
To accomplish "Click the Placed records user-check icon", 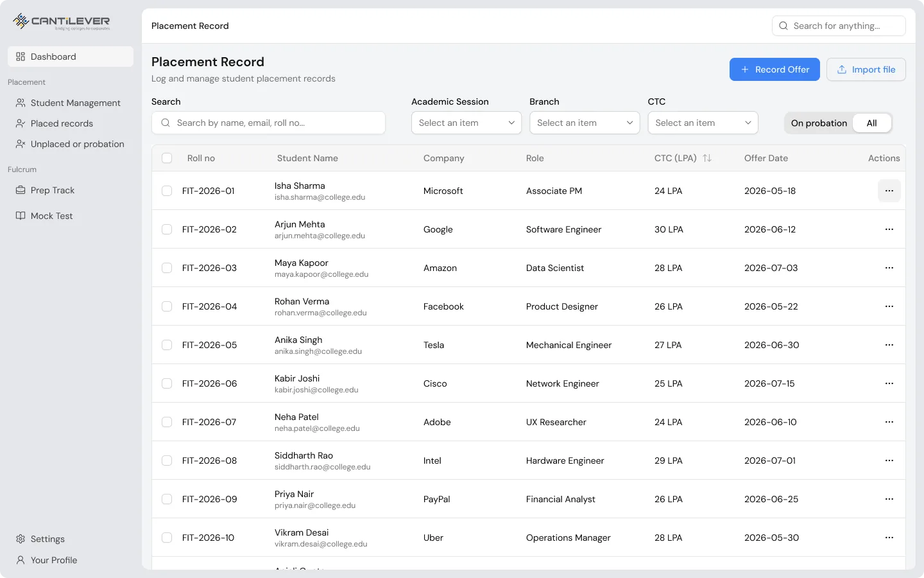I will point(21,123).
